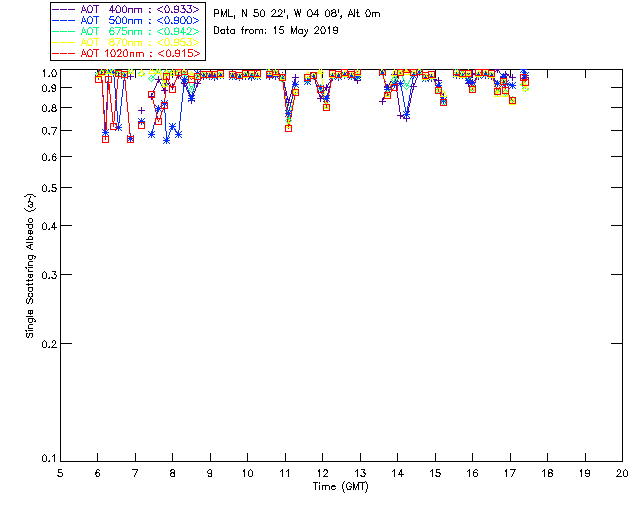The width and height of the screenshot is (640, 512).
Task: Click the red square data point near 11 GMT at 0.7
Action: (289, 129)
